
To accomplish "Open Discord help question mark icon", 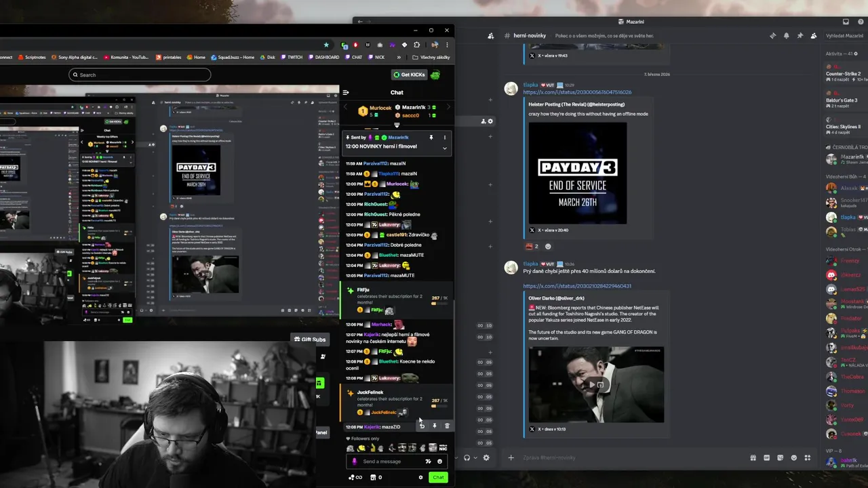I will pos(861,22).
